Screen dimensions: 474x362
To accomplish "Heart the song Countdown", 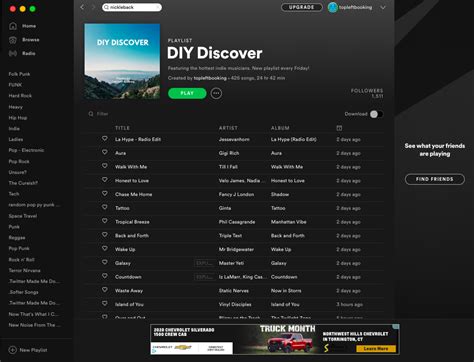I will pyautogui.click(x=105, y=276).
